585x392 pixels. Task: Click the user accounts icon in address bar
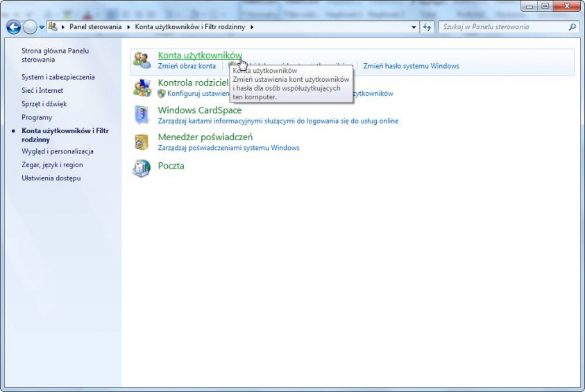tap(53, 27)
